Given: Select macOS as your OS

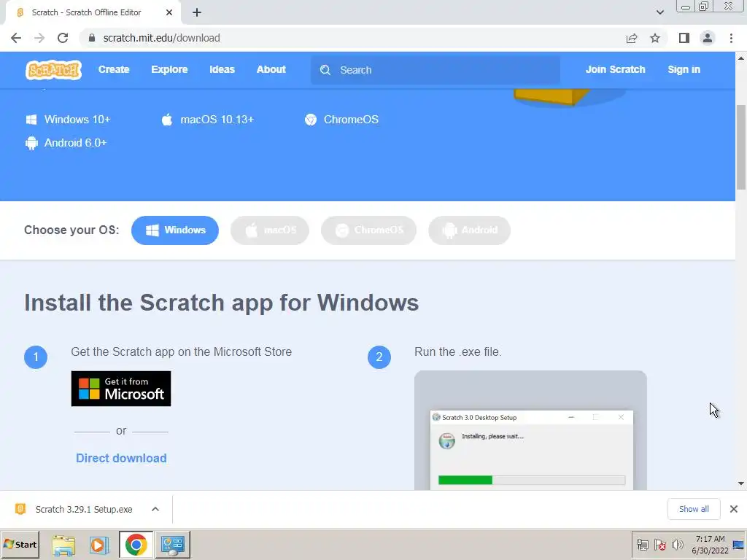Looking at the screenshot, I should pyautogui.click(x=270, y=230).
